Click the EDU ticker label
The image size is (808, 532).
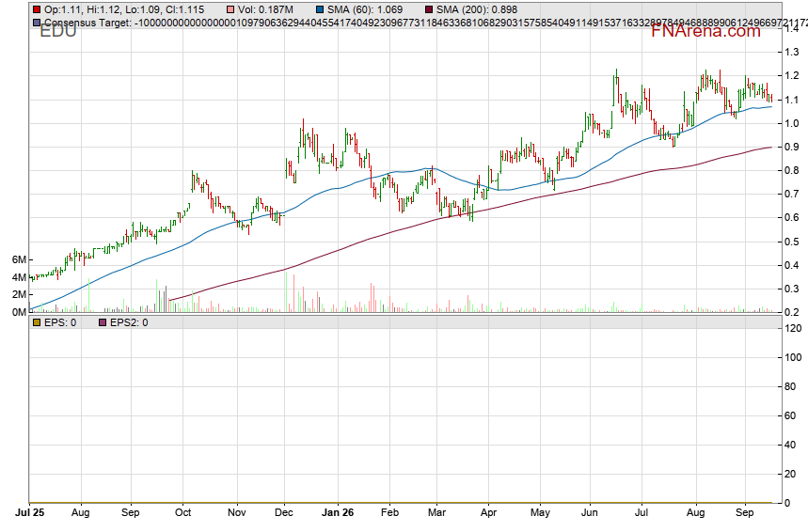[58, 31]
